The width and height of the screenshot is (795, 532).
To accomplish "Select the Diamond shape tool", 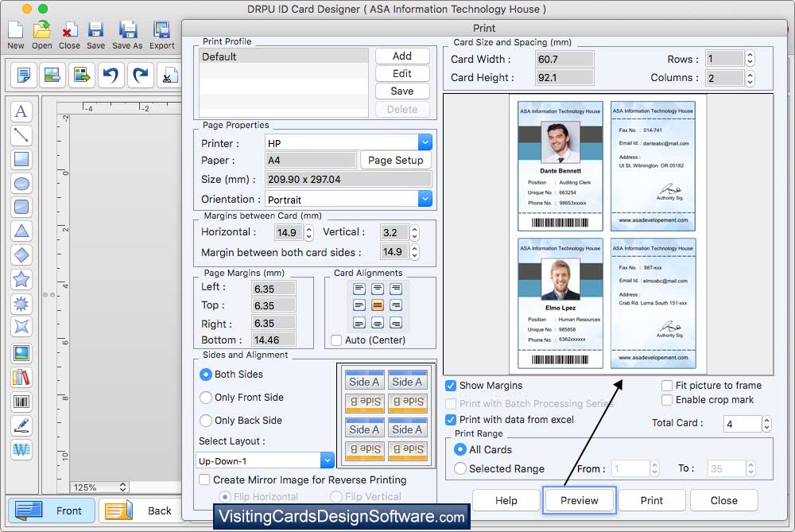I will (x=21, y=255).
